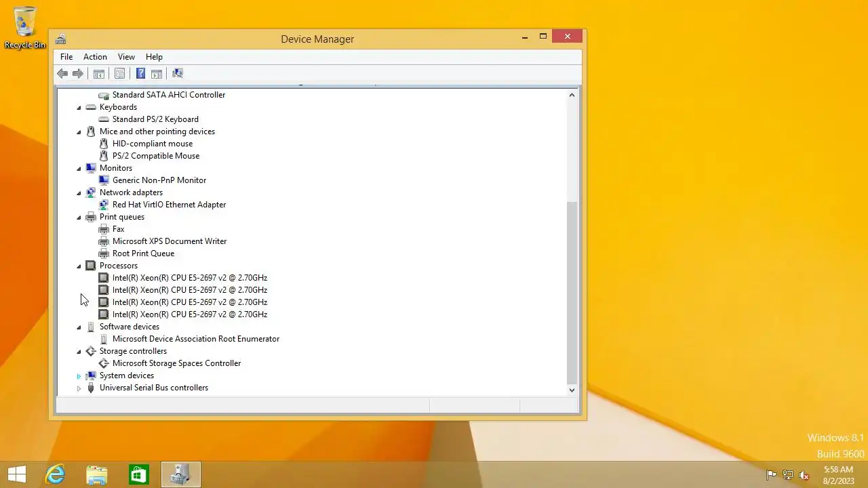Select Microsoft Device Association Root Enumerator

pyautogui.click(x=196, y=339)
